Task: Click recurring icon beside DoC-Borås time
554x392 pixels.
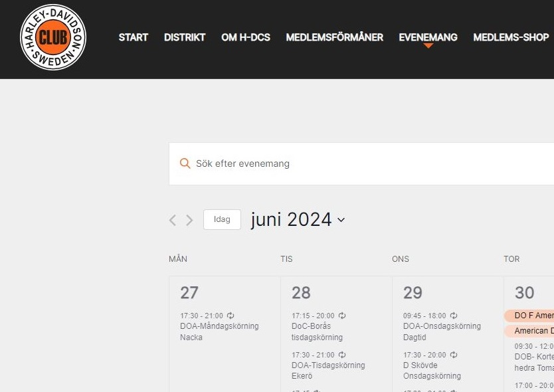Action: (342, 316)
